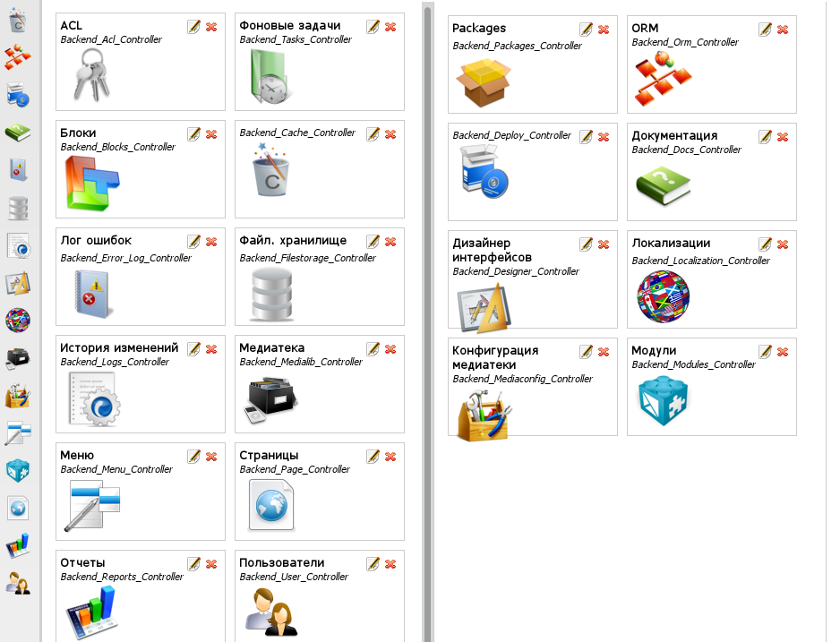Open reports chart icon in sidebar
The height and width of the screenshot is (642, 840).
tap(18, 545)
